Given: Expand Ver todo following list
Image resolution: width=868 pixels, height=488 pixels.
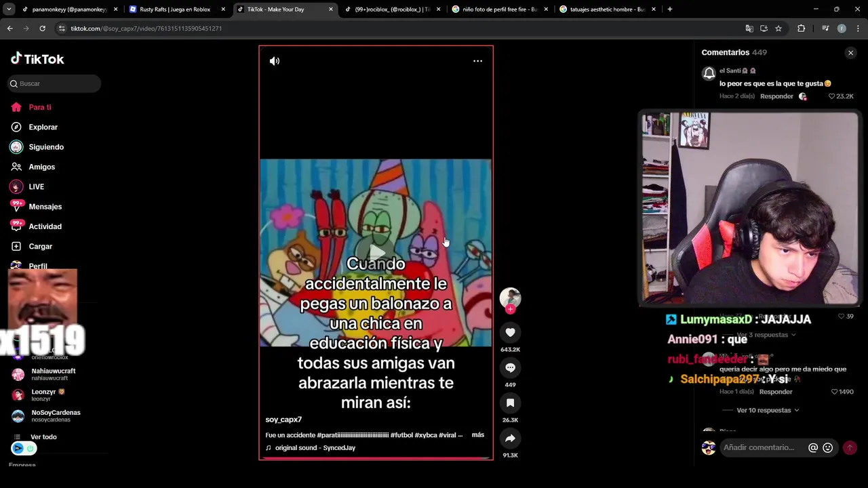Looking at the screenshot, I should click(x=43, y=437).
